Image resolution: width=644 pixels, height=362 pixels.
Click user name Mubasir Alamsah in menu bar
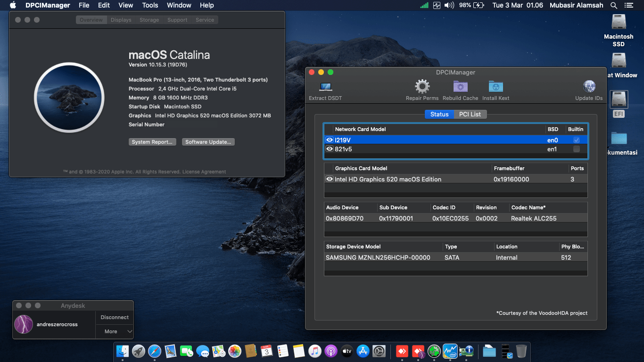576,5
